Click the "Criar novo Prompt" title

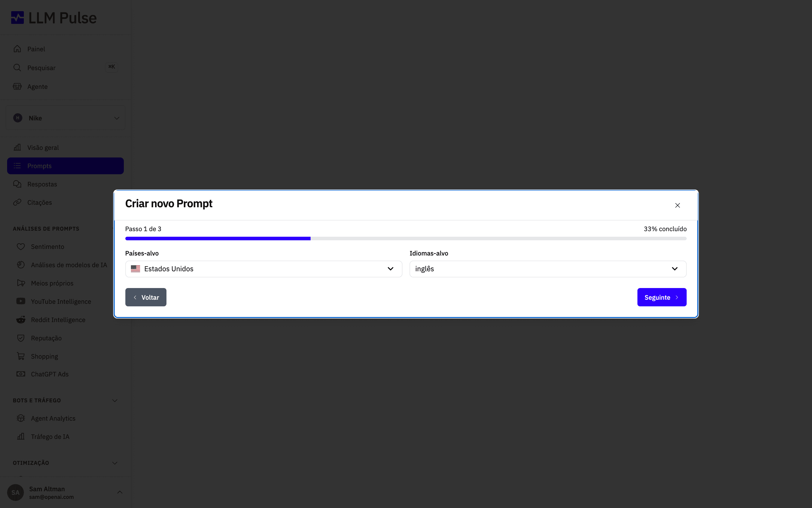pyautogui.click(x=169, y=204)
